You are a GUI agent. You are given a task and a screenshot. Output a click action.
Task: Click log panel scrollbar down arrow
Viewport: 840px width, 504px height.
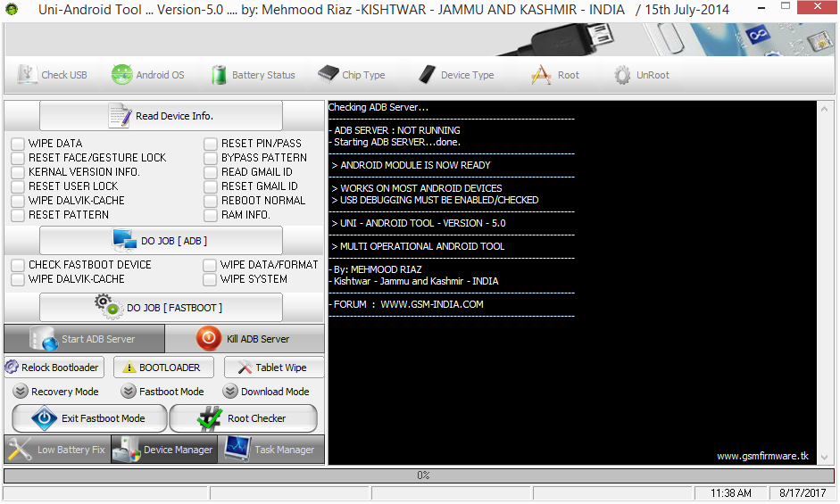click(x=825, y=458)
